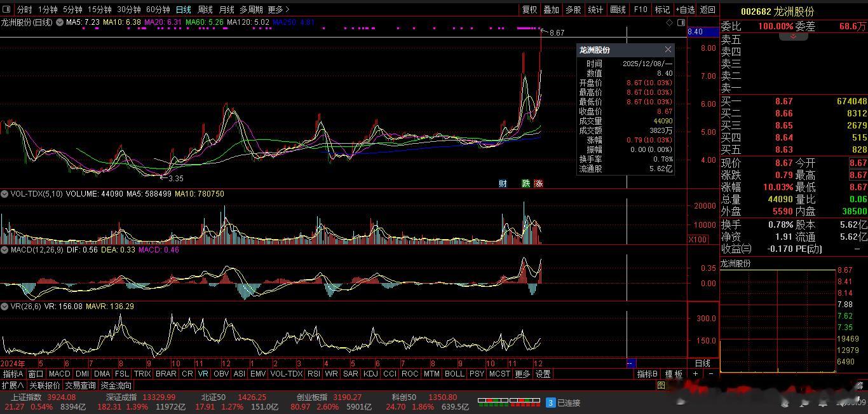
Task: Switch the sub-chart to the BRAR indicator
Action: click(166, 374)
